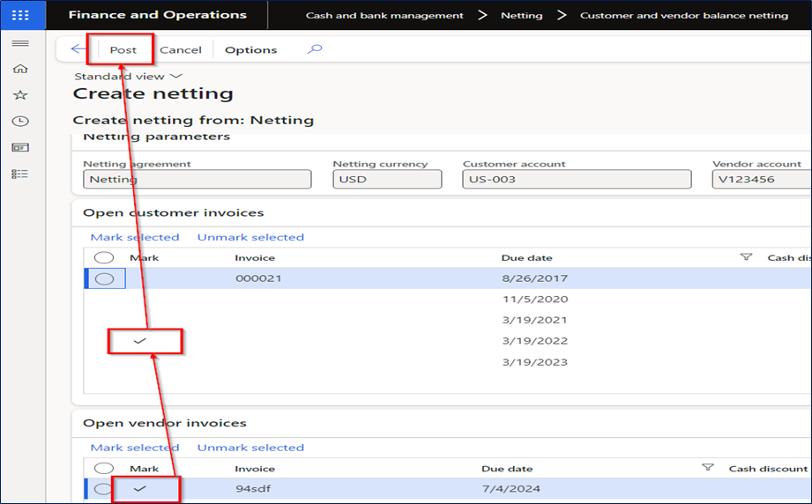Open customer Due date column filter
This screenshot has height=504, width=812.
click(746, 257)
